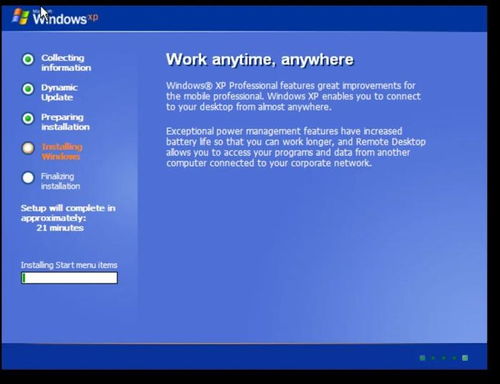Click the Dynamic Update step label
The image size is (500, 384).
point(59,92)
